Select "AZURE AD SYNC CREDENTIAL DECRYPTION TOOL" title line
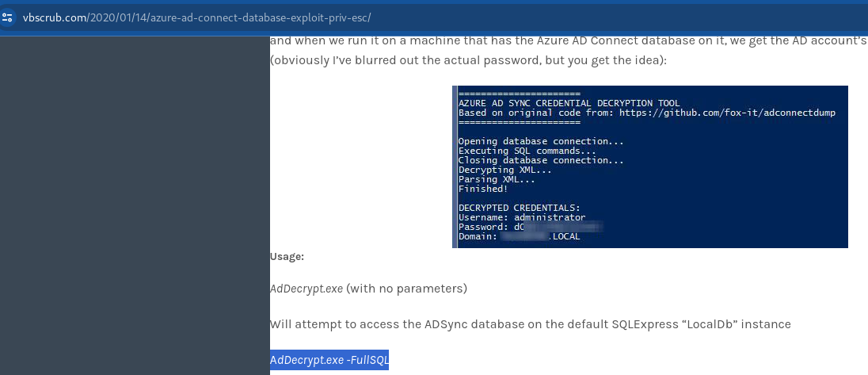868x375 pixels. [x=569, y=103]
